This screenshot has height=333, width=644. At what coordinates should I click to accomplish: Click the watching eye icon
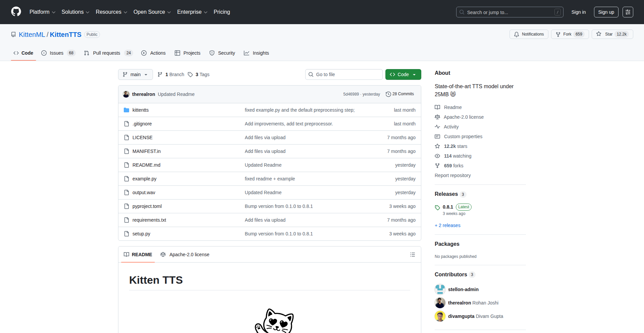pyautogui.click(x=437, y=156)
